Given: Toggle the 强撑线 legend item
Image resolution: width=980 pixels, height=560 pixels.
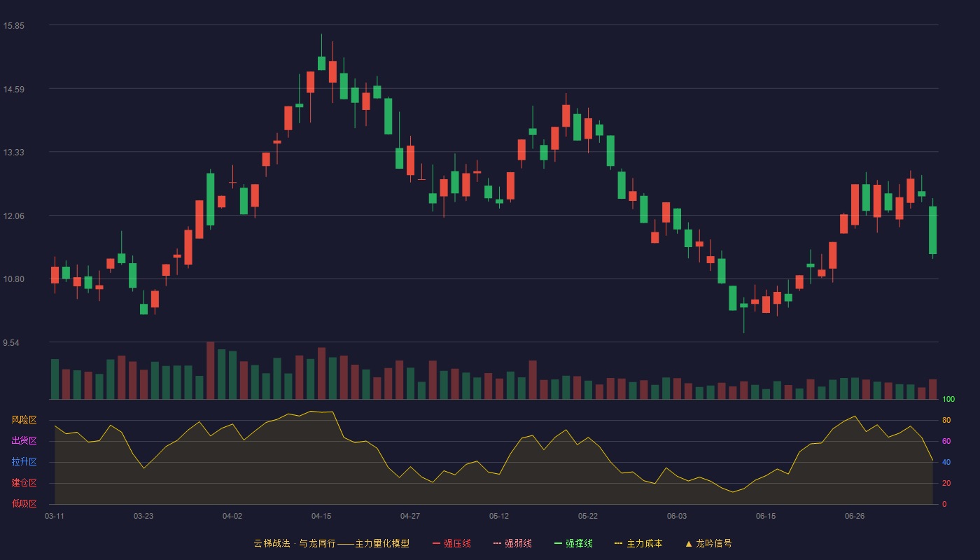Looking at the screenshot, I should click(x=573, y=543).
